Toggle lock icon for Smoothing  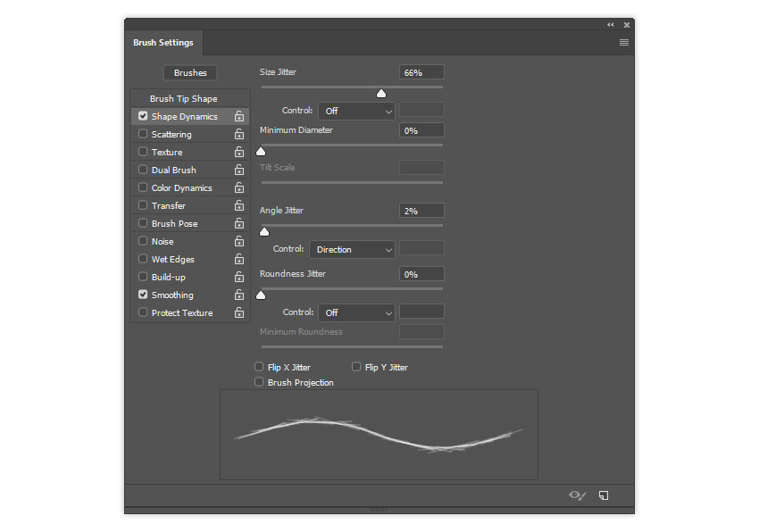239,295
